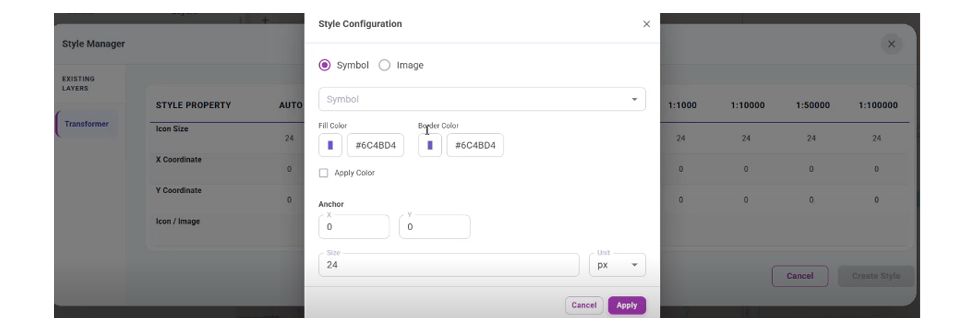This screenshot has width=980, height=332.
Task: Click the Fill Color hex field
Action: tap(375, 145)
